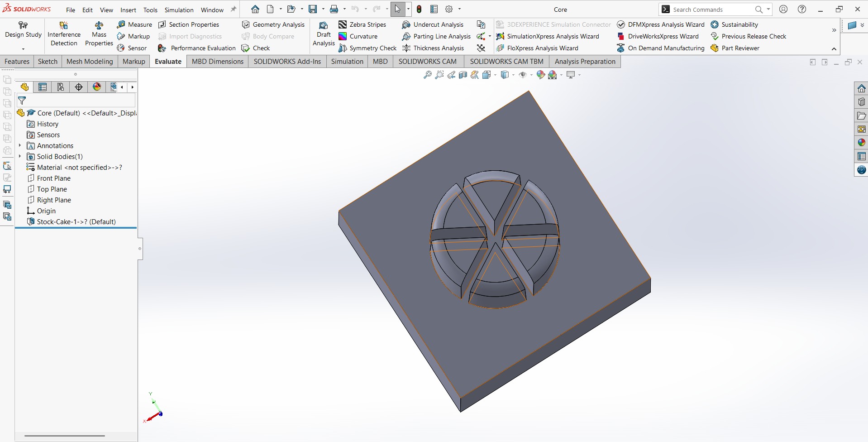Open Appearances tab in task pane
Screen dimensions: 868x442
click(x=861, y=142)
